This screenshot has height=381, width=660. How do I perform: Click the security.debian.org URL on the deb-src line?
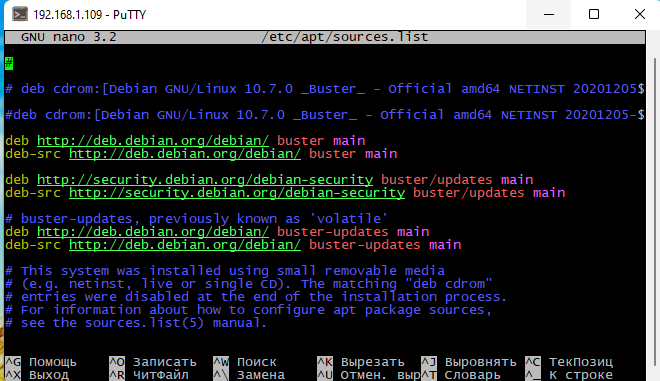237,193
